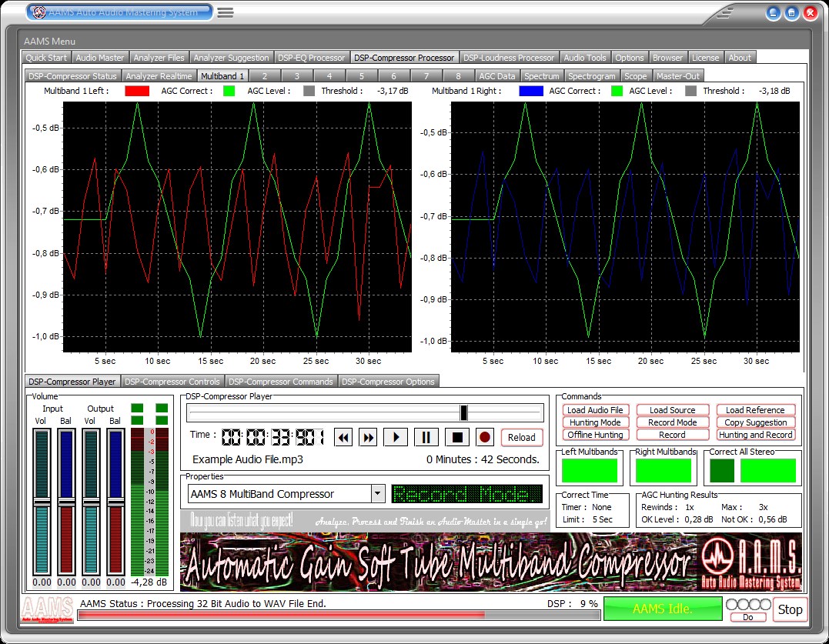Screen dimensions: 829x644
Task: Switch to DSP-Compressor Options tab
Action: coord(388,382)
